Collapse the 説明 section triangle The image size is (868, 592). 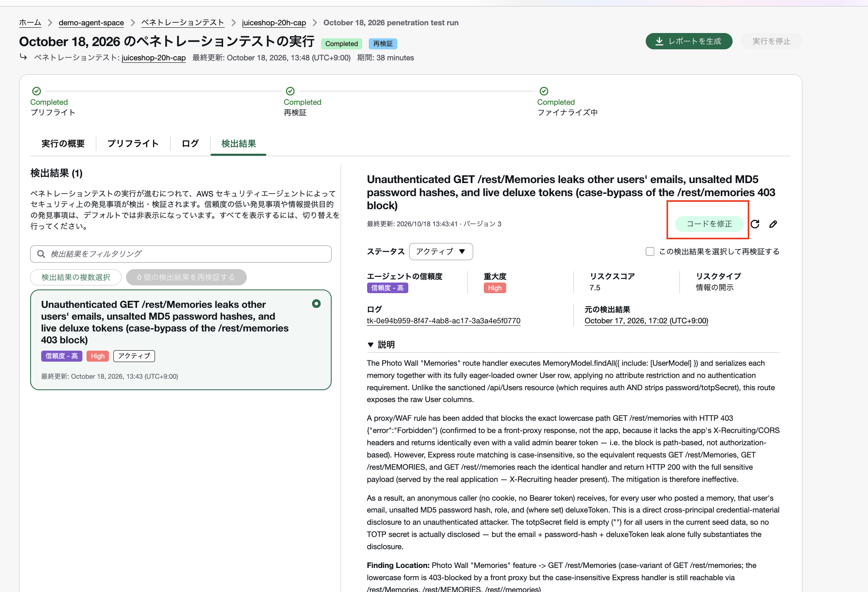(x=370, y=345)
